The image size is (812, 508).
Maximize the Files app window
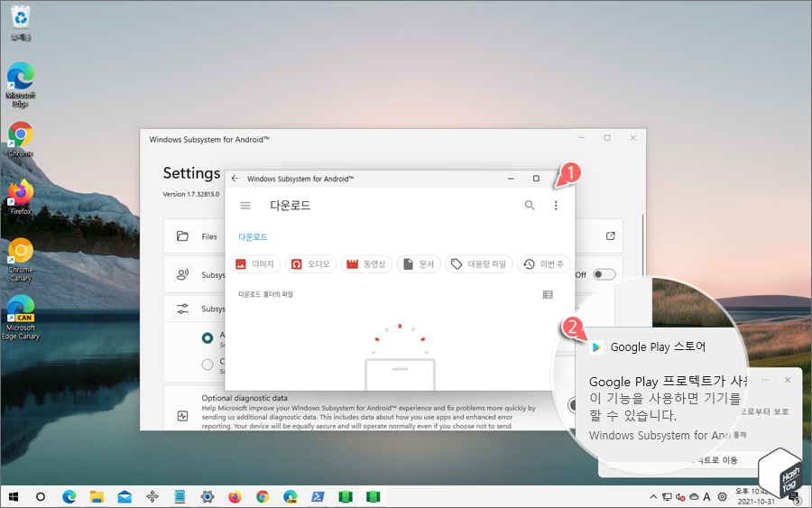tap(536, 179)
